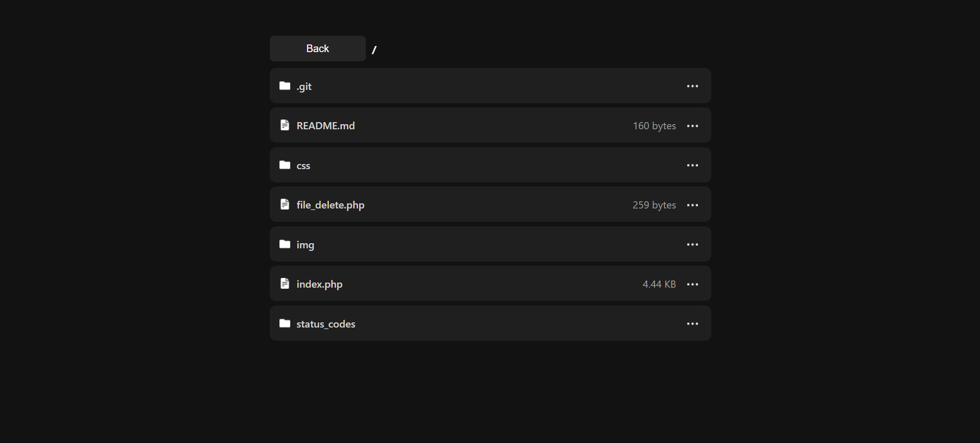This screenshot has height=443, width=980.
Task: Open the options menu for README.md
Action: (x=692, y=126)
